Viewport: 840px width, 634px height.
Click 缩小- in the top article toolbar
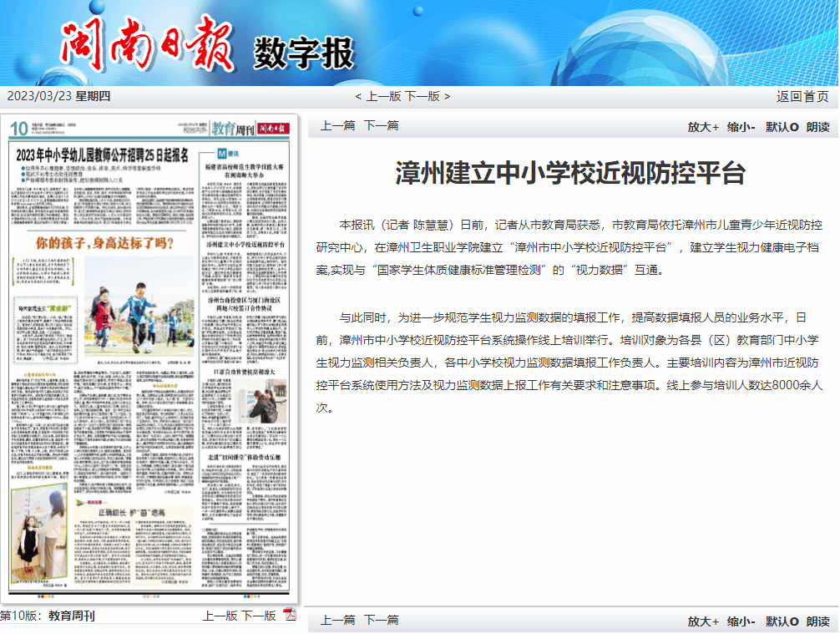pos(741,127)
